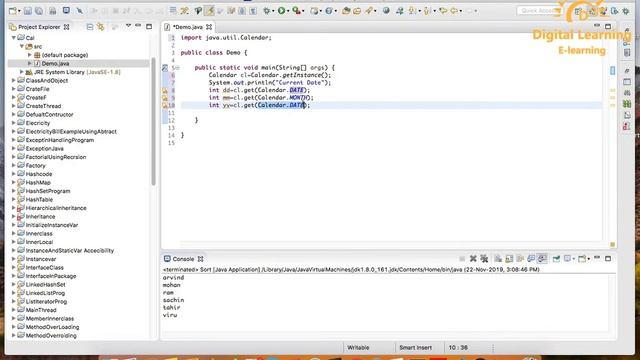This screenshot has height=360, width=640.
Task: Toggle Show Console on standard output
Action: tap(531, 259)
